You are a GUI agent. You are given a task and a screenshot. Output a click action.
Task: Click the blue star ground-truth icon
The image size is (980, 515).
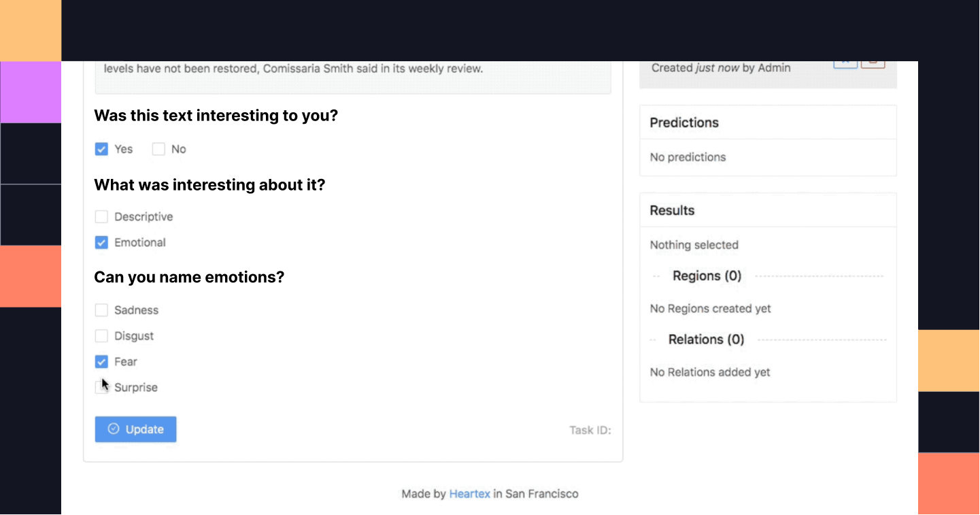(x=845, y=61)
